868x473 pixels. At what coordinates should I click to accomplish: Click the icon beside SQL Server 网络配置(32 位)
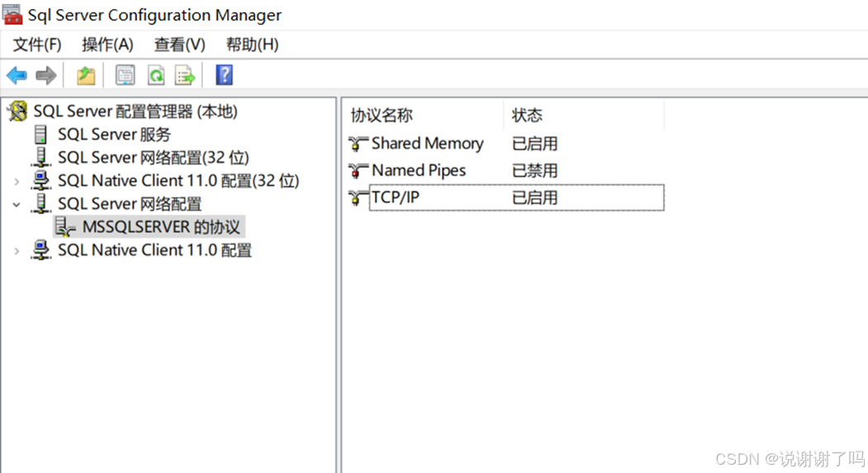tap(41, 157)
